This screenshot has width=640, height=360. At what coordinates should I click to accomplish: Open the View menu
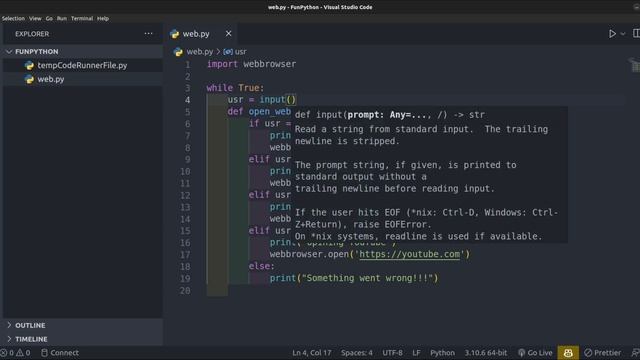point(35,18)
